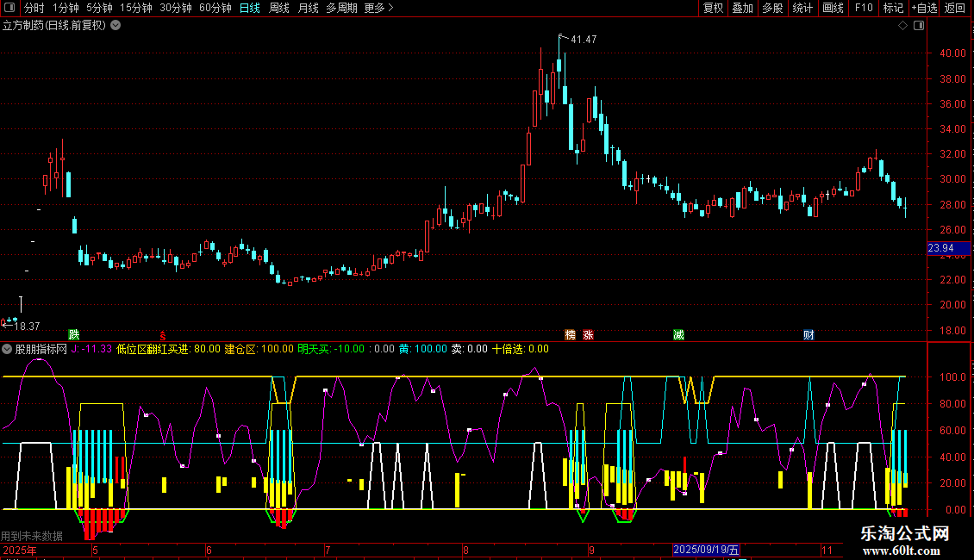This screenshot has height=560, width=974.
Task: Click the J: -11.33 indicator value
Action: (x=91, y=349)
